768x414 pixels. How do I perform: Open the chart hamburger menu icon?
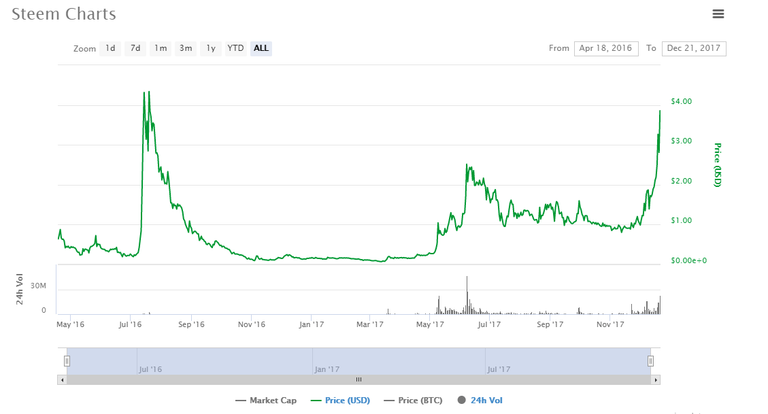coord(718,14)
